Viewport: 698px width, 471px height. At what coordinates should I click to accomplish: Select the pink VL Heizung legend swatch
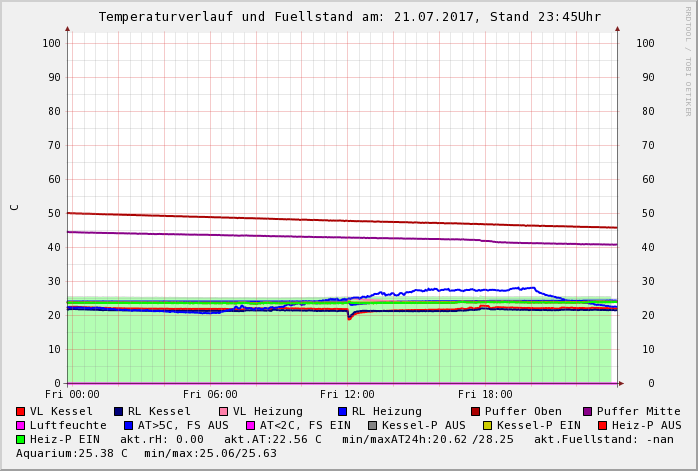coord(223,412)
